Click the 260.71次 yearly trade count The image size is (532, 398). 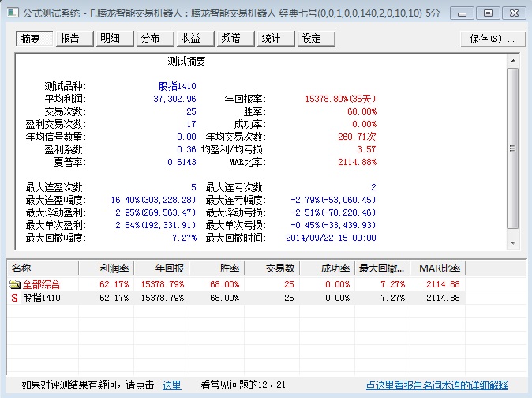(x=357, y=137)
